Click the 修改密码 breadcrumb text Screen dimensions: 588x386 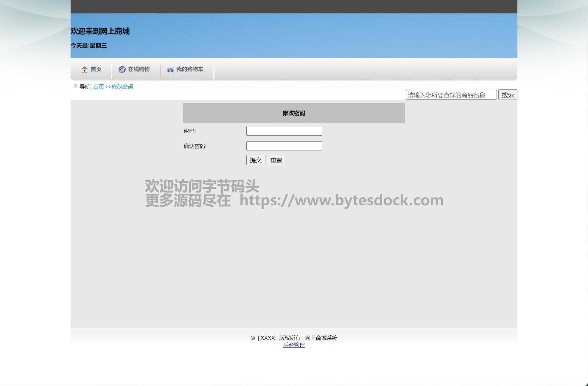tap(122, 87)
